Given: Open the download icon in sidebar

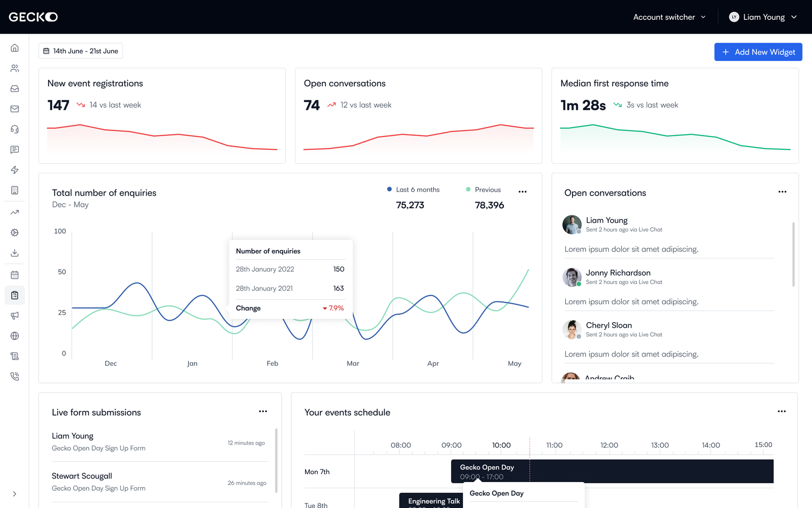Looking at the screenshot, I should pos(15,253).
